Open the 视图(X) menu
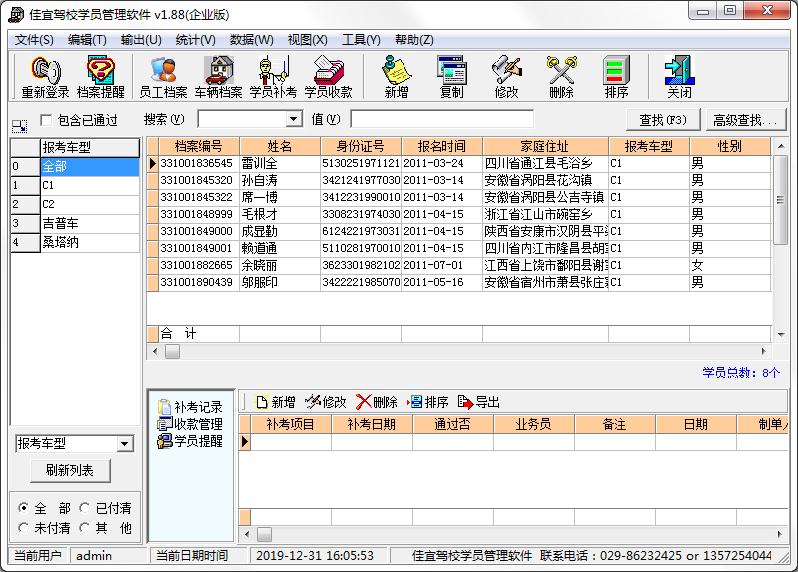The height and width of the screenshot is (572, 798). (x=307, y=40)
